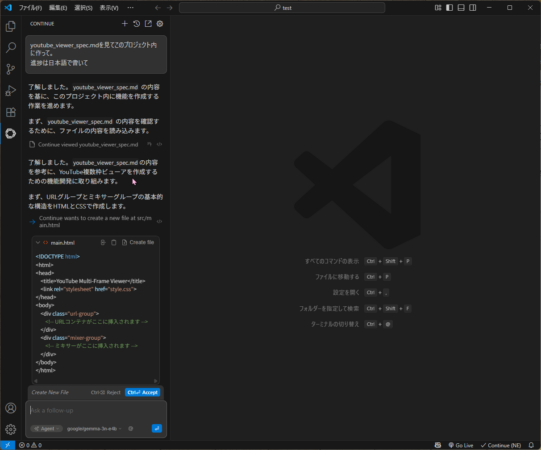
Task: Click the code block scrollbar right arrow
Action: [156, 381]
